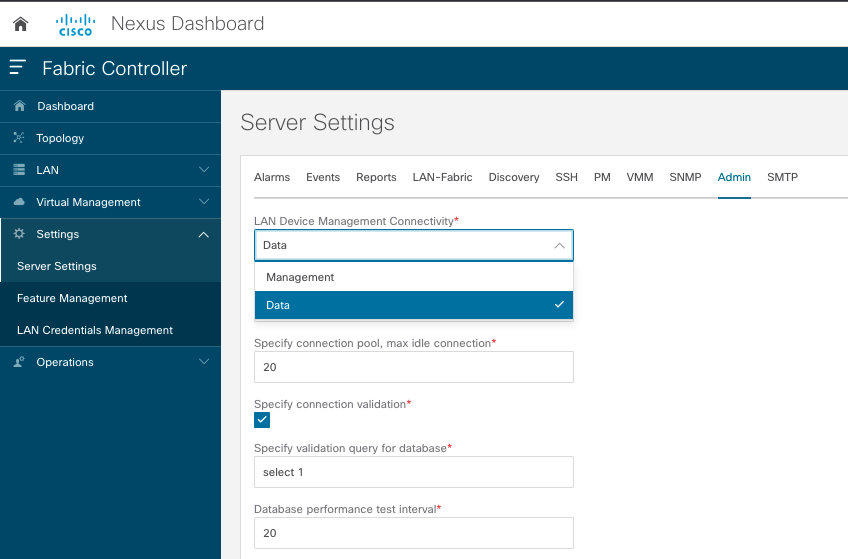Click the Server Settings page heading

(317, 123)
